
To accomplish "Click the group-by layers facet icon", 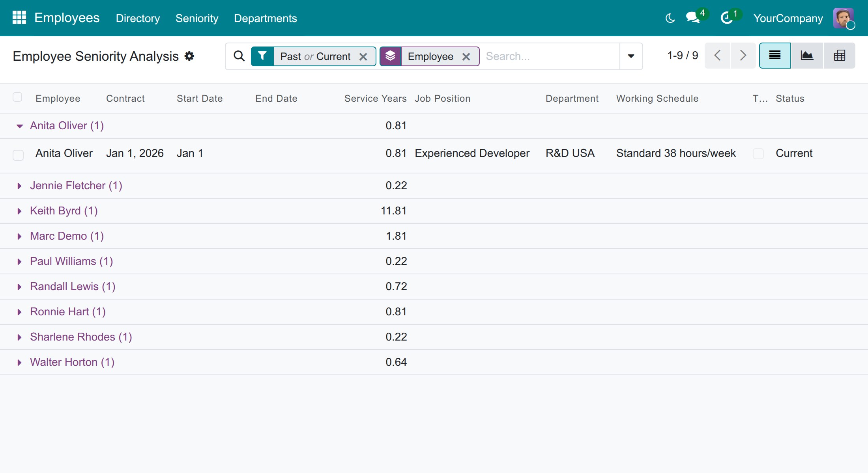I will [x=390, y=56].
